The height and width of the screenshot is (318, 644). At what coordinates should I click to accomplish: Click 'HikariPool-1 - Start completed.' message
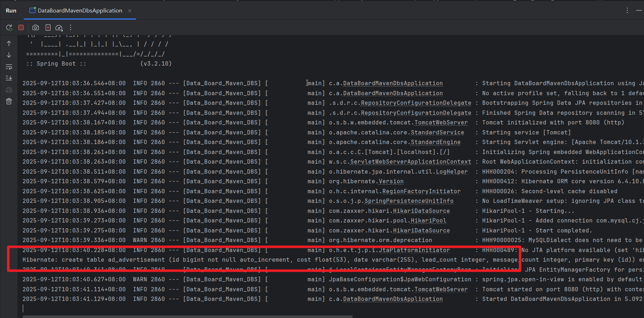click(x=537, y=230)
